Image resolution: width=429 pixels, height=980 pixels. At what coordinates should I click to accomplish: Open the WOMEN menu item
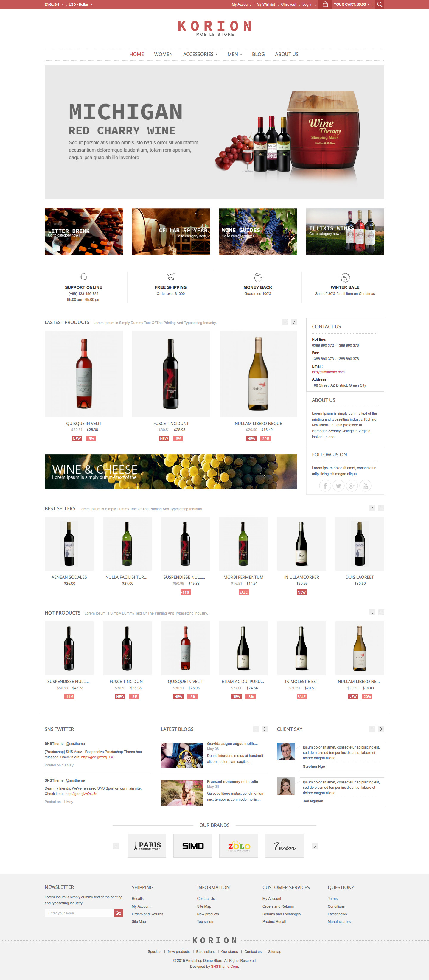pos(163,55)
